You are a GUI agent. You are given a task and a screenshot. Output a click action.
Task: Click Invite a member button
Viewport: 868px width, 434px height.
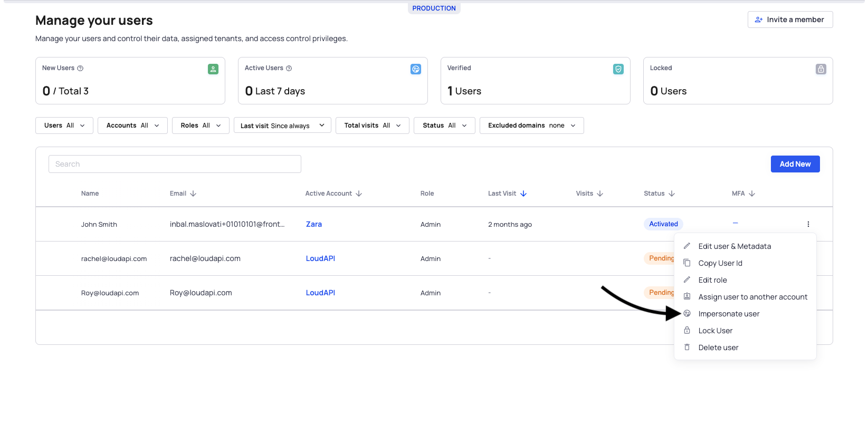(790, 20)
